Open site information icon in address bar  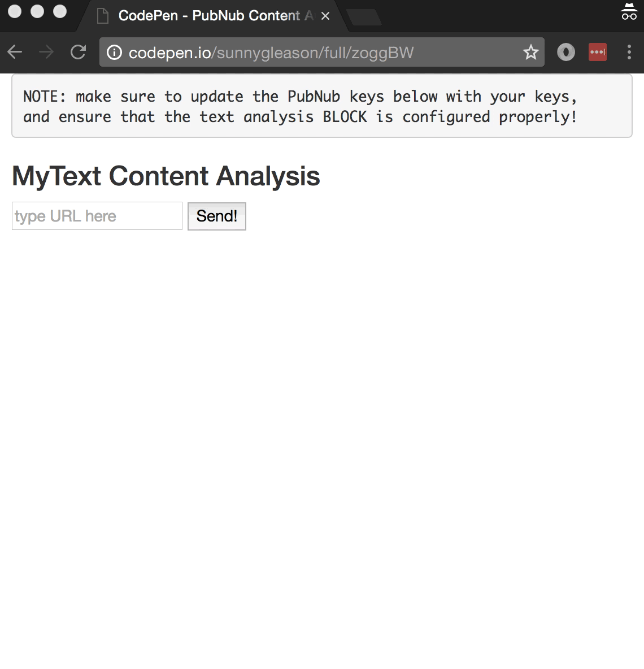tap(114, 53)
